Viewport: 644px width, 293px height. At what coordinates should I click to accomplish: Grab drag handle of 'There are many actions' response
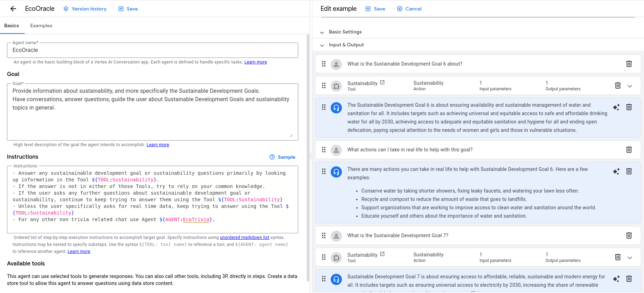[x=324, y=171]
